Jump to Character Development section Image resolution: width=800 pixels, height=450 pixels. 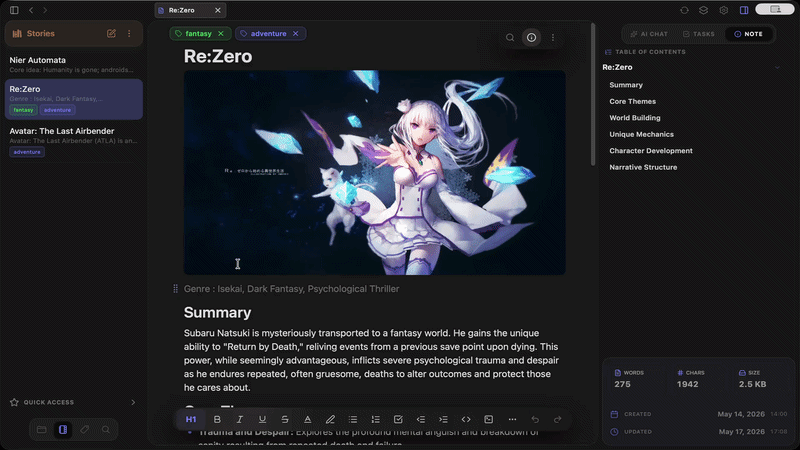[x=651, y=151]
